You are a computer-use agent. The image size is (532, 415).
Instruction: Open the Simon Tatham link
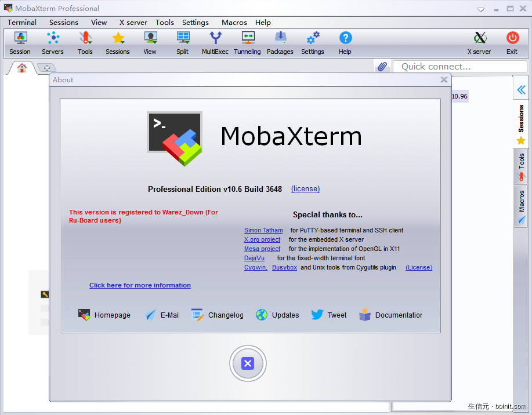[x=263, y=230]
